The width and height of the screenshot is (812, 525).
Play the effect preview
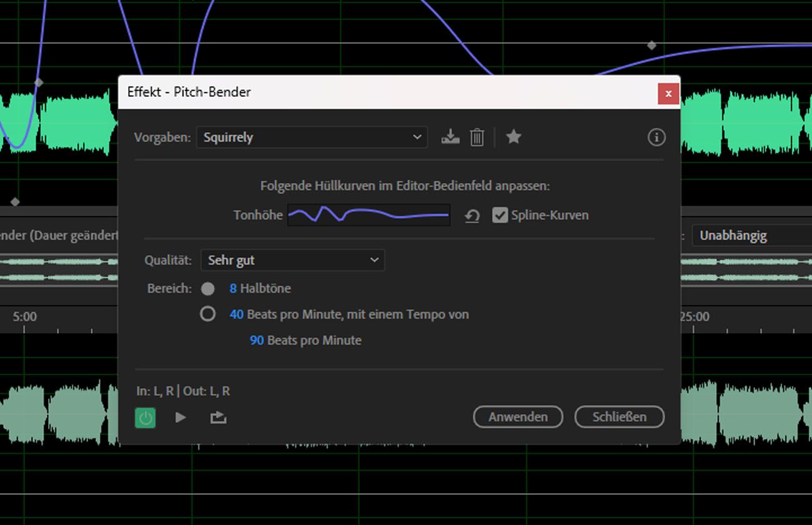[x=181, y=417]
